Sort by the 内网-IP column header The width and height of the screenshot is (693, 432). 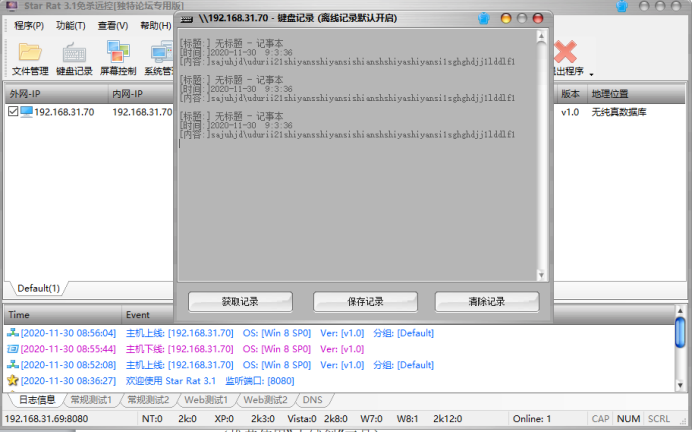[141, 94]
